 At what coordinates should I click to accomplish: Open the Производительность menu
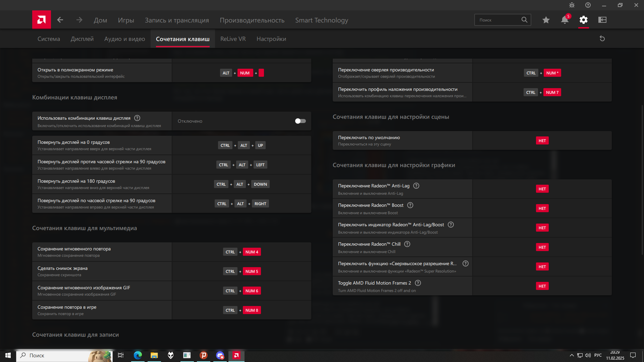[x=252, y=20]
